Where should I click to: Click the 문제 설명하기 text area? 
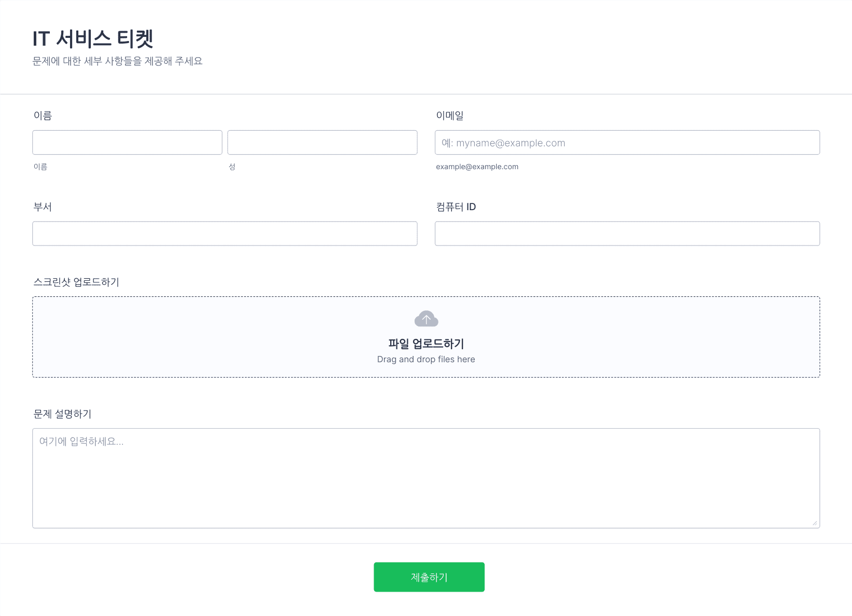[x=426, y=478]
